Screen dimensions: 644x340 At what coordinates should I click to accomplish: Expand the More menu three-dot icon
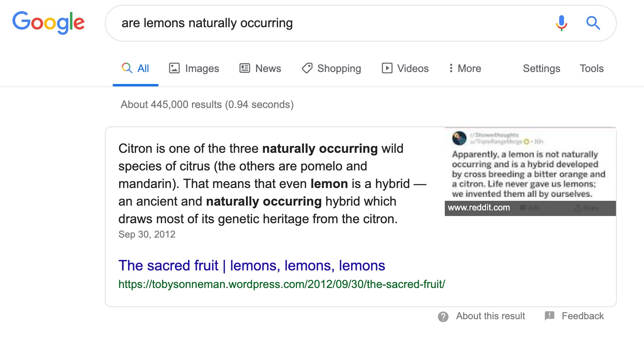tap(451, 68)
